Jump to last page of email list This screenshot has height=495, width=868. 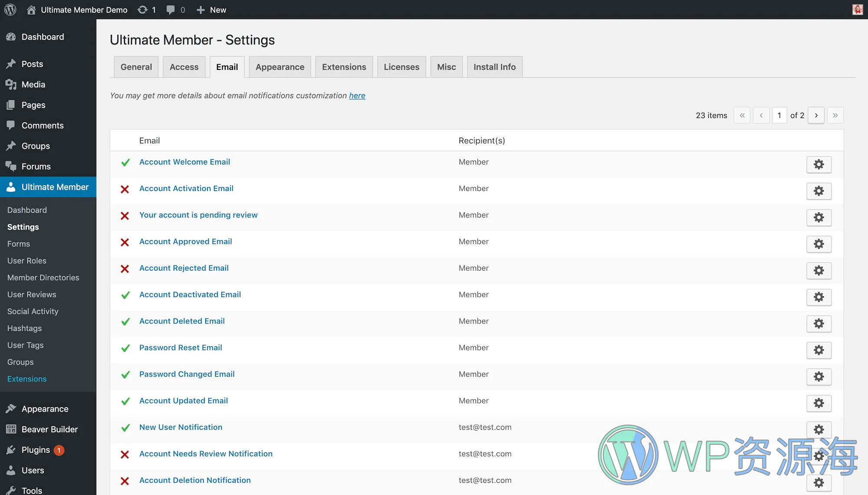point(835,115)
